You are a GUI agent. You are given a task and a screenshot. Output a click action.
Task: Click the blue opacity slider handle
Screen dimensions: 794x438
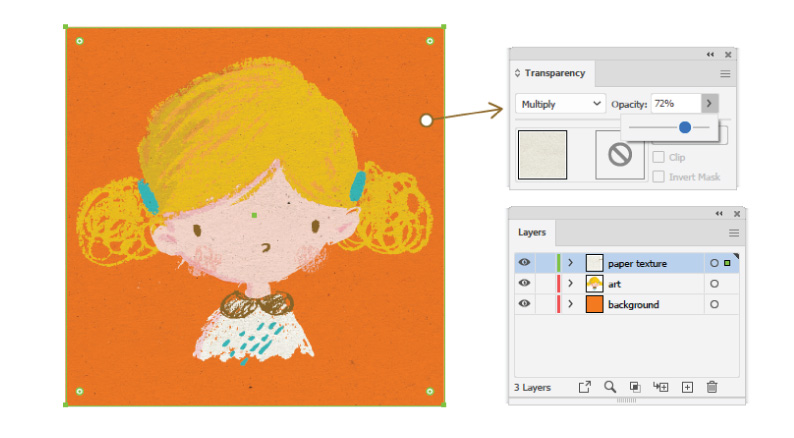(685, 127)
